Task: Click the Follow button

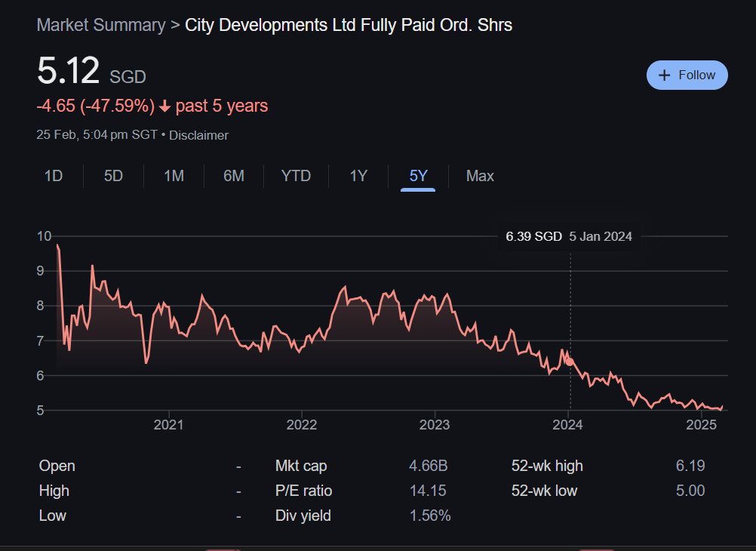Action: (687, 75)
